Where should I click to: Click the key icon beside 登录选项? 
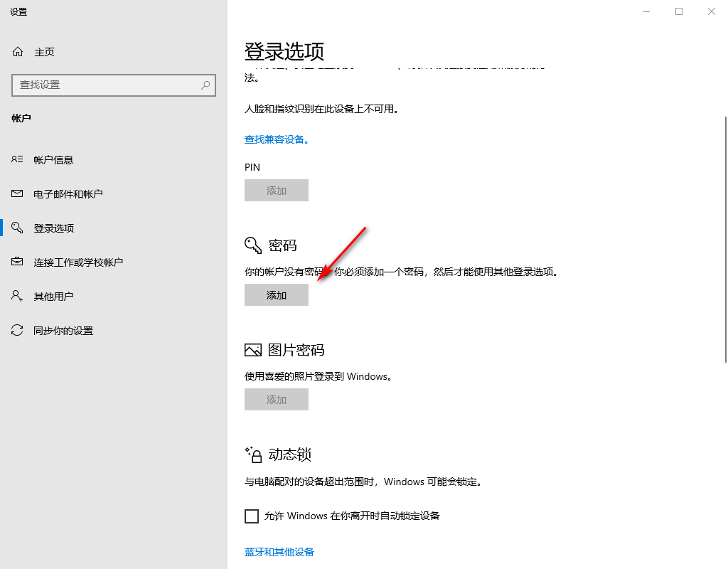[x=18, y=228]
